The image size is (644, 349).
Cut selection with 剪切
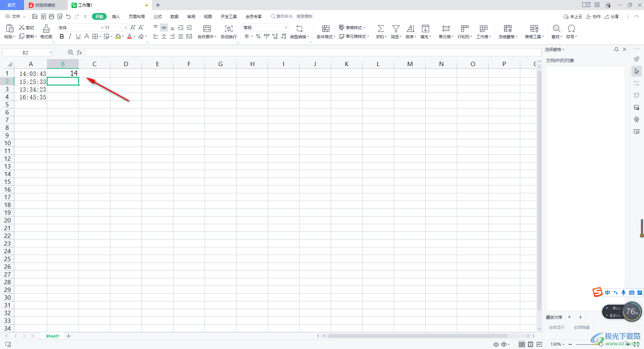pos(26,28)
